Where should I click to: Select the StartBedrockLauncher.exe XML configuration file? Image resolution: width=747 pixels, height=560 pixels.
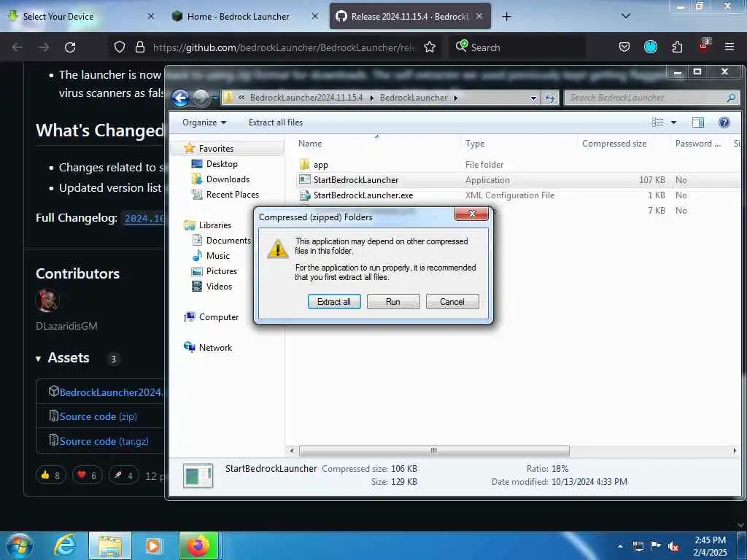click(x=518, y=195)
